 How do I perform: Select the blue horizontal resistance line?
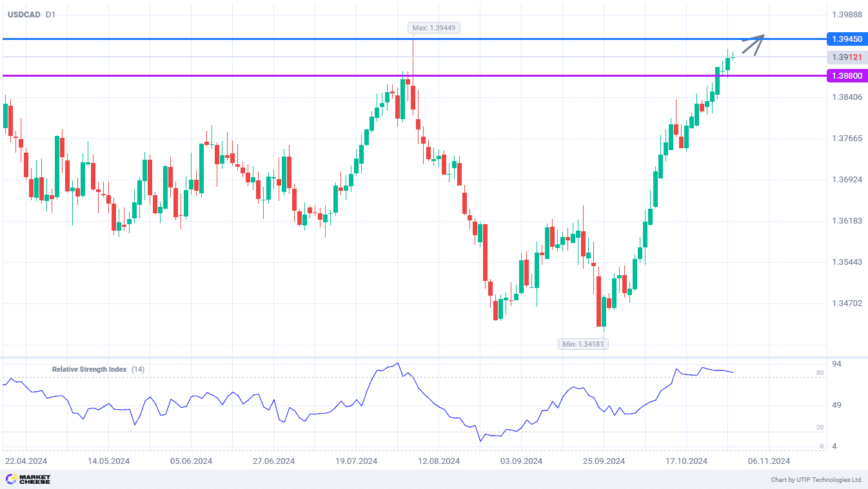coord(258,39)
